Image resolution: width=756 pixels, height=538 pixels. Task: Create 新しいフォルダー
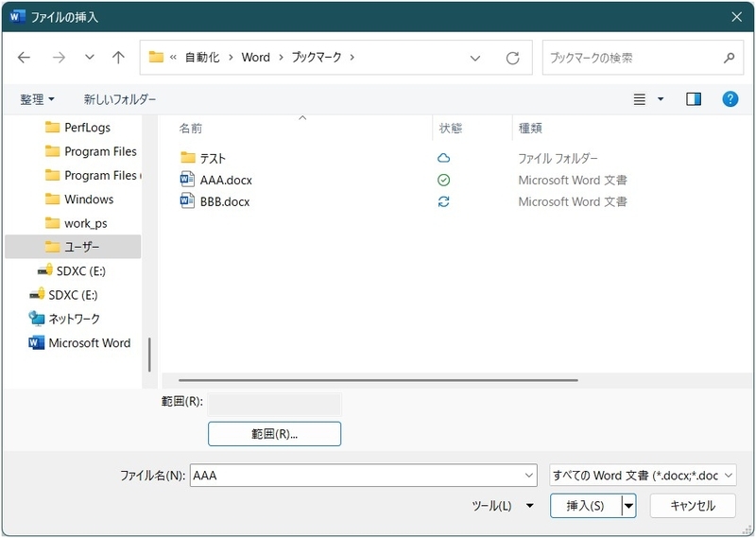[120, 99]
